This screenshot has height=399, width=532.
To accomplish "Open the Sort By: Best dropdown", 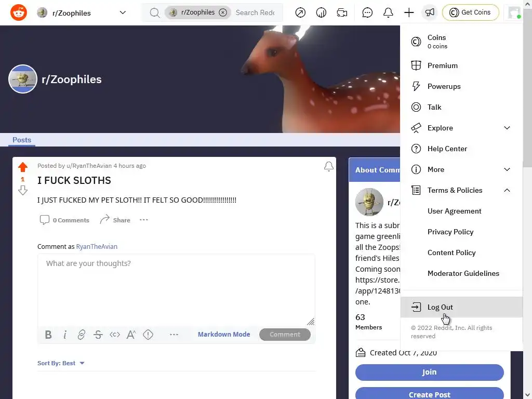I will (61, 363).
